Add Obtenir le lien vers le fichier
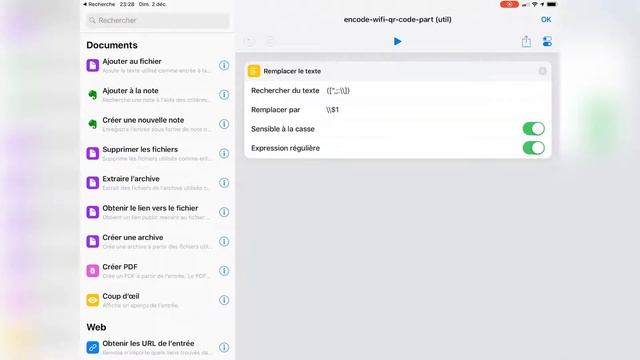This screenshot has height=360, width=640. [x=157, y=212]
